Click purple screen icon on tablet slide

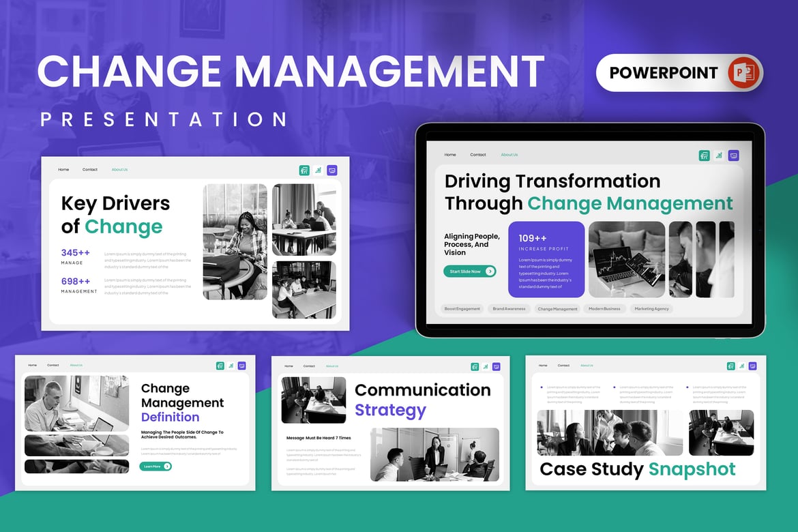click(x=733, y=156)
